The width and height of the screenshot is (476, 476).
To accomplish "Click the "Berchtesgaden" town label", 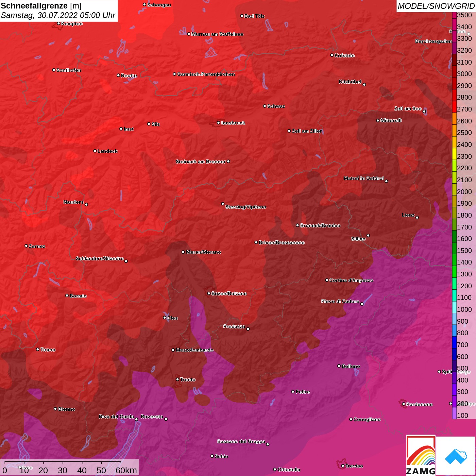I will [434, 41].
